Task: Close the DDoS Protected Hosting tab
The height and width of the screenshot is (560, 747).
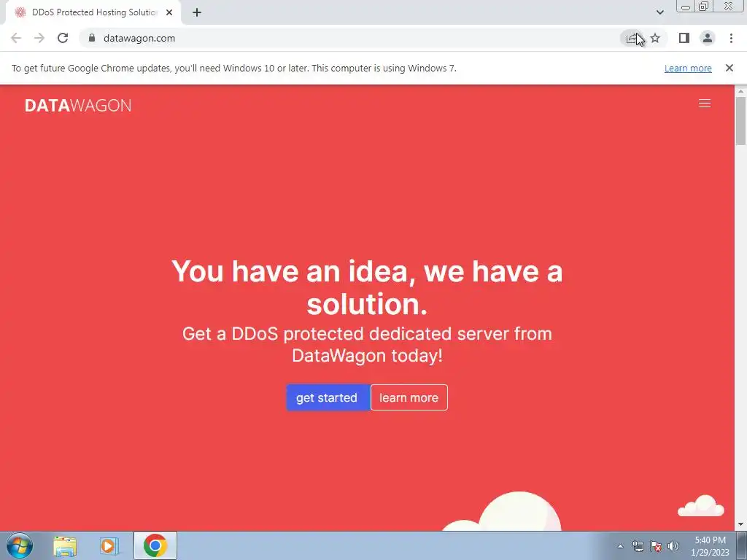Action: 169,12
